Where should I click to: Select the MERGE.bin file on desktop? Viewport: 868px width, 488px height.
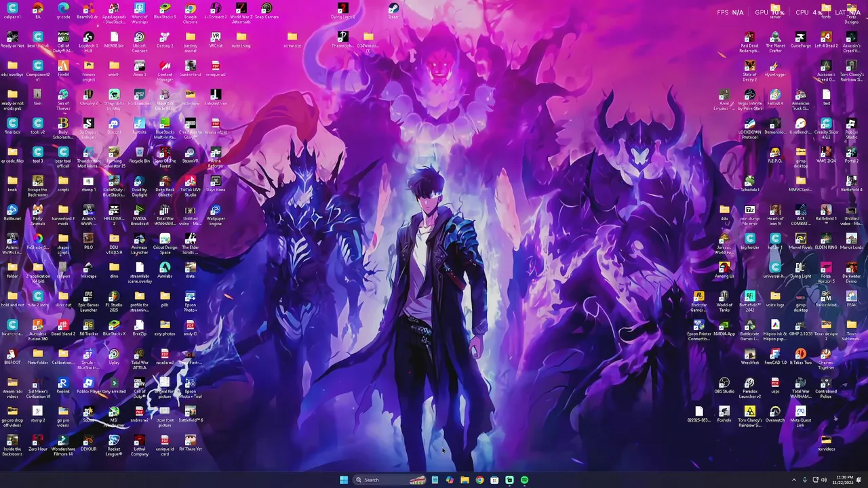coord(114,40)
